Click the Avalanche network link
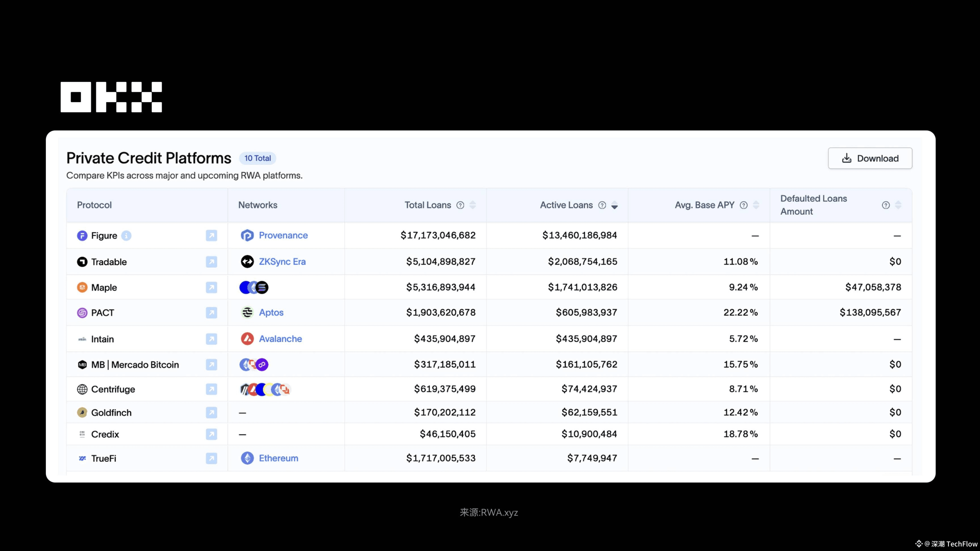The width and height of the screenshot is (980, 551). point(280,339)
